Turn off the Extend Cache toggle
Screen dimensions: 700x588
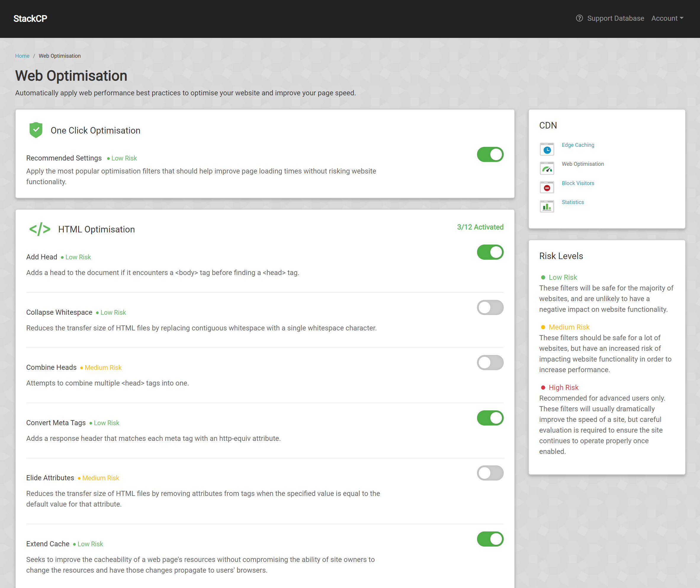point(490,539)
